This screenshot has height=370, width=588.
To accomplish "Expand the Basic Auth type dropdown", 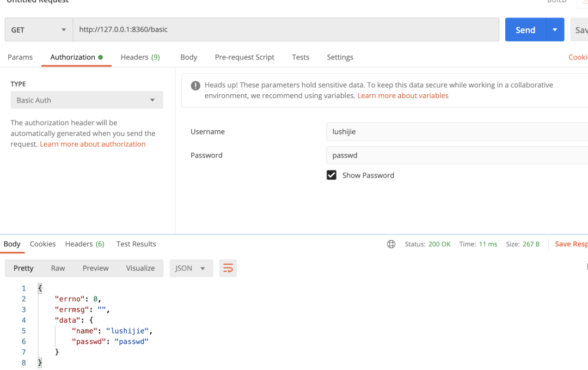I will click(87, 100).
